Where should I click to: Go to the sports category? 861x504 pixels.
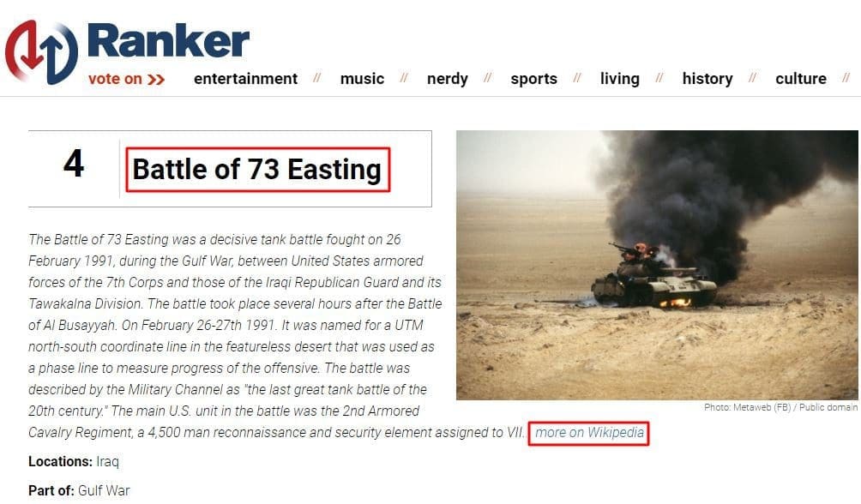(533, 79)
